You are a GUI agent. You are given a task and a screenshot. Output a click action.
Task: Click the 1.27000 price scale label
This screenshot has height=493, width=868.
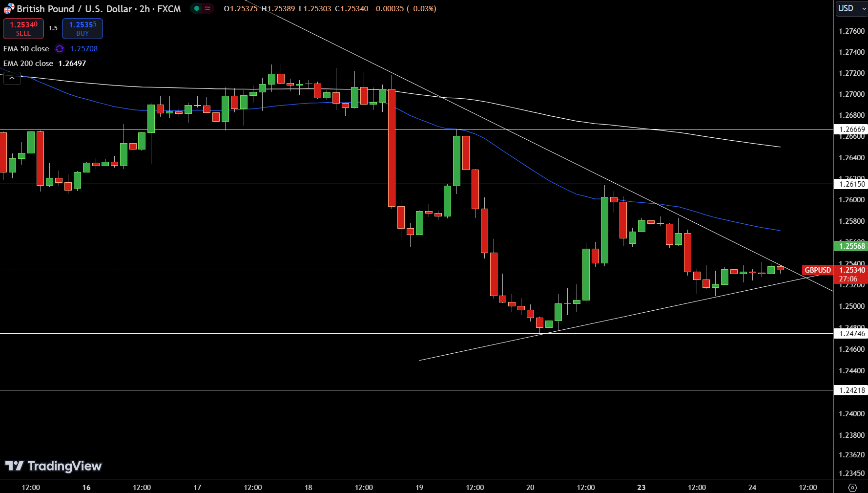click(x=851, y=94)
